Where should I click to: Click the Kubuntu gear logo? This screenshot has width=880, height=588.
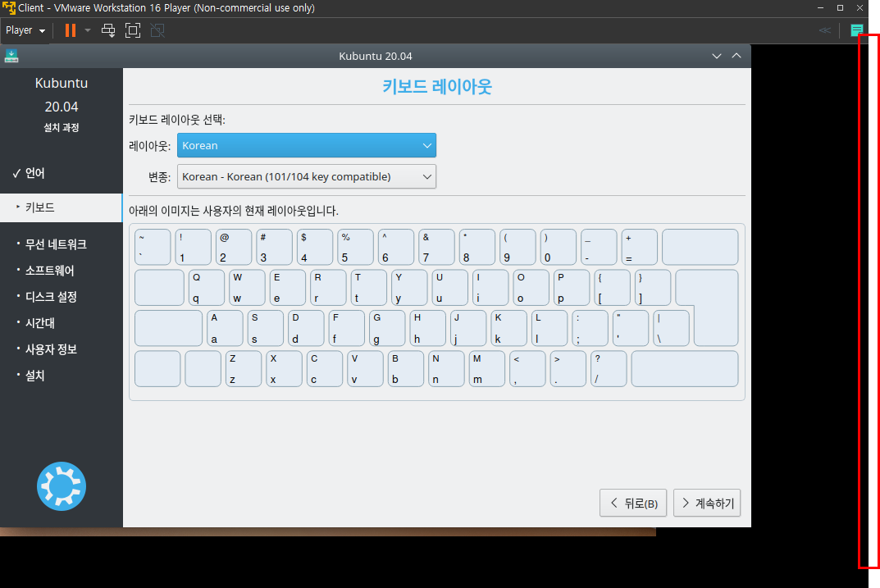(x=62, y=485)
